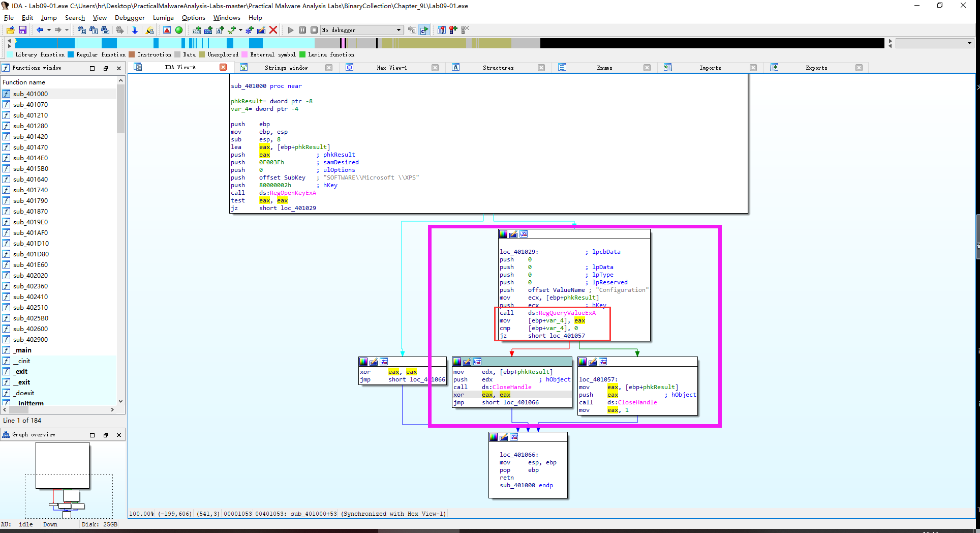Start the process with the play icon

pos(291,30)
